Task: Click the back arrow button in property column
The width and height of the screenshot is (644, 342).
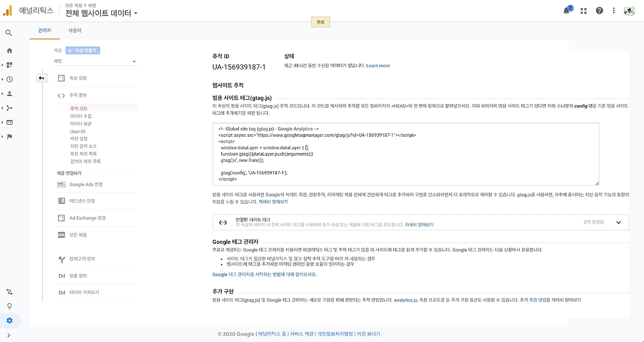Action: [42, 78]
